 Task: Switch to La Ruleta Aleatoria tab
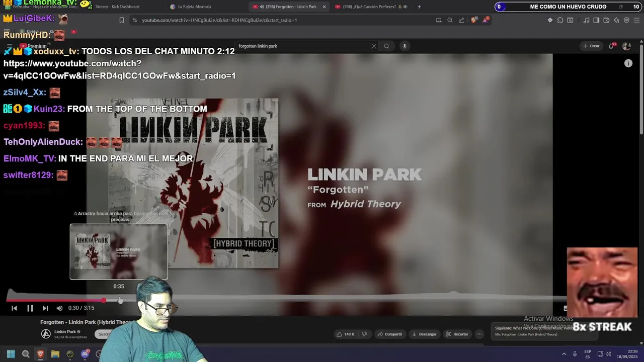[x=194, y=7]
